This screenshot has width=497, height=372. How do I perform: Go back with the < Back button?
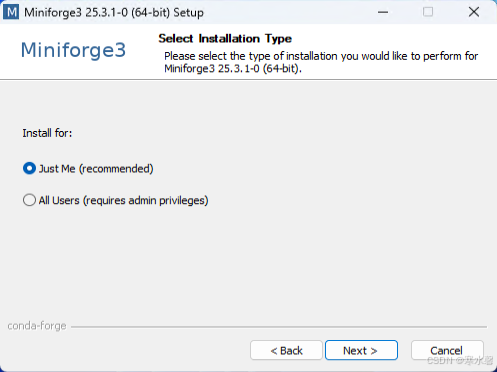[286, 350]
